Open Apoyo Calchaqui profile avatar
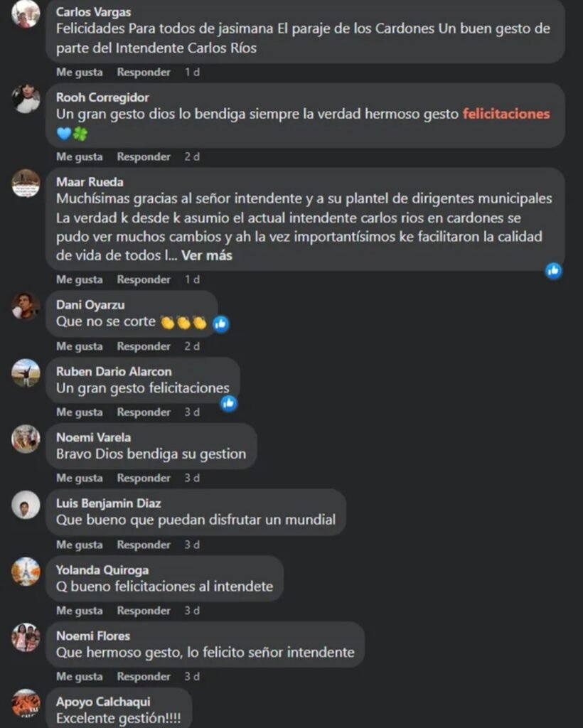Image resolution: width=583 pixels, height=728 pixels. [26, 703]
